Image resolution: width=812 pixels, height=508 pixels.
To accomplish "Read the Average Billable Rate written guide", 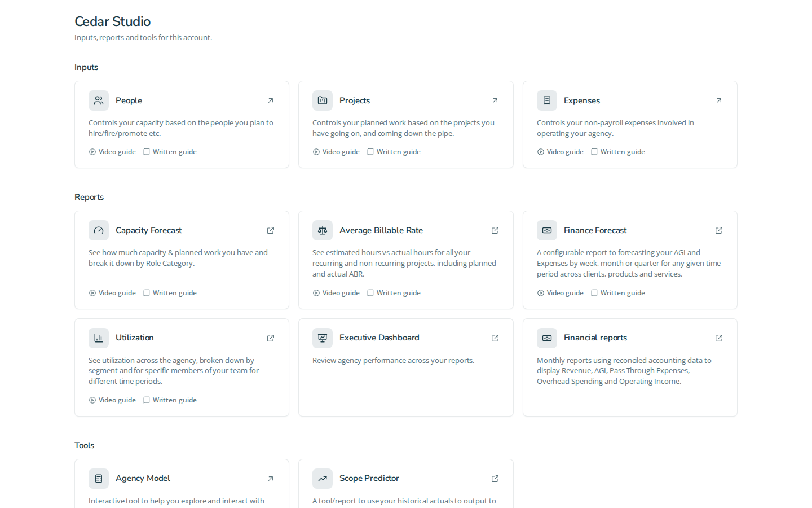I will (394, 293).
